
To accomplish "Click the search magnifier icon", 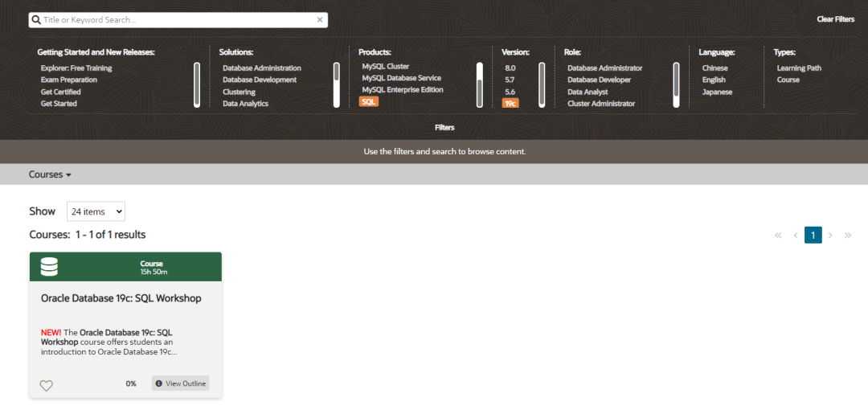I will (x=36, y=20).
